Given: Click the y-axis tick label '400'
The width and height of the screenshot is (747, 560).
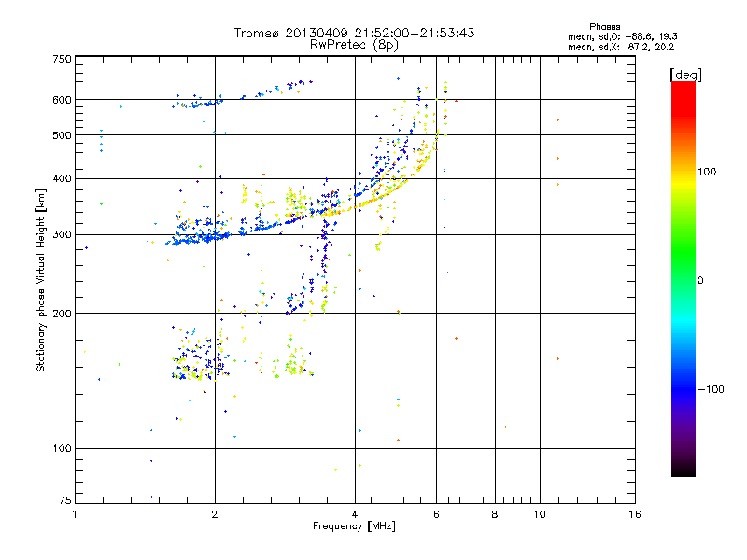Looking at the screenshot, I should click(63, 178).
